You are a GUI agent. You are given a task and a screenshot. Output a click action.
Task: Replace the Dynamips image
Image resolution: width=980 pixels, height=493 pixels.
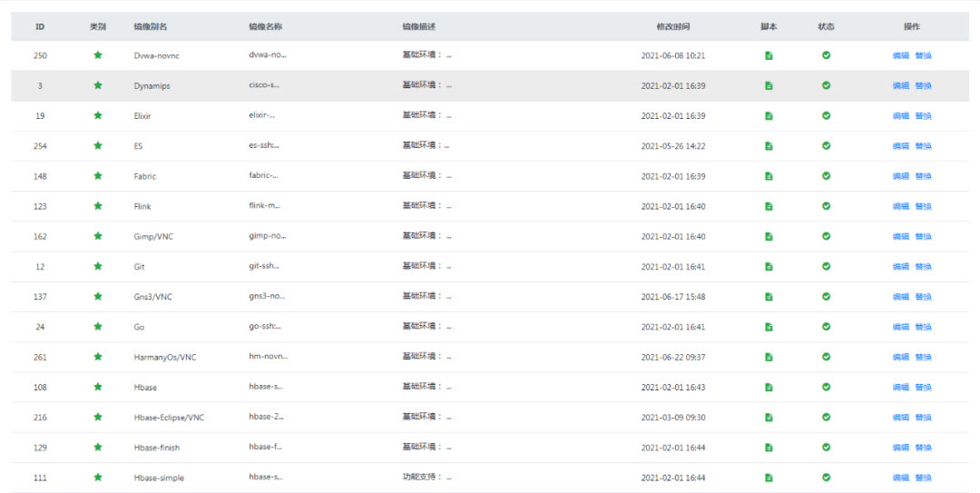923,85
